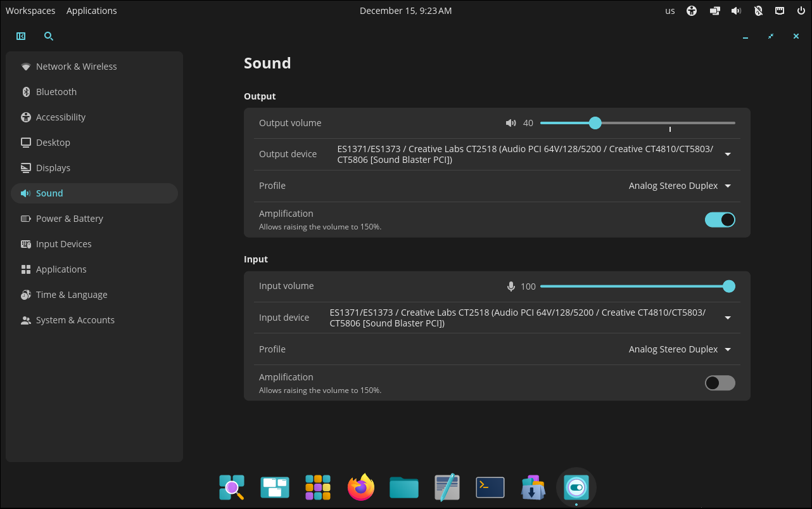Click the sidebar collapse icon in Settings
The width and height of the screenshot is (812, 509).
[21, 36]
